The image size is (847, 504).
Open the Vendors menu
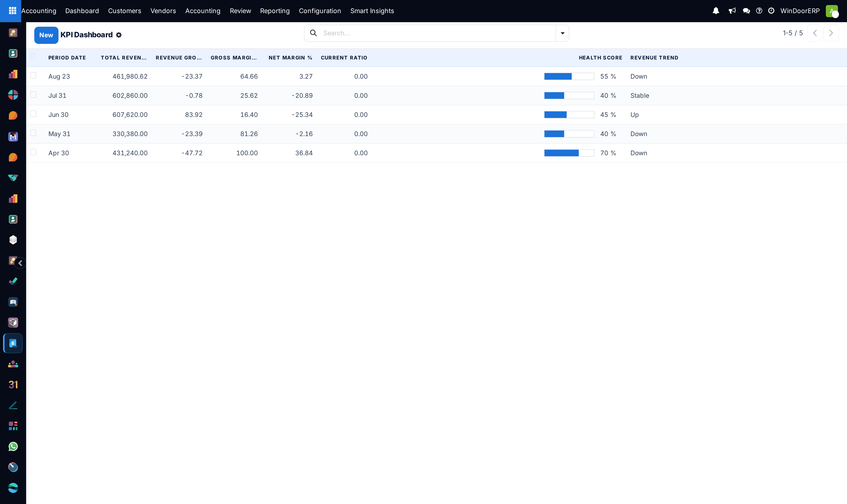pyautogui.click(x=163, y=11)
